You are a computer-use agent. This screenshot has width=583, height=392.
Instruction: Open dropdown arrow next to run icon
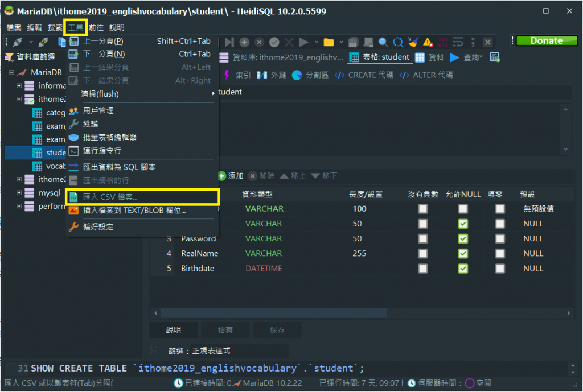pos(317,42)
